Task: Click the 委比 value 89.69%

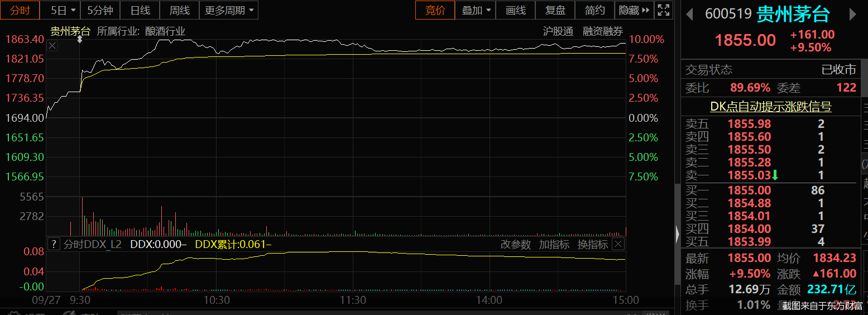Action: pyautogui.click(x=750, y=88)
